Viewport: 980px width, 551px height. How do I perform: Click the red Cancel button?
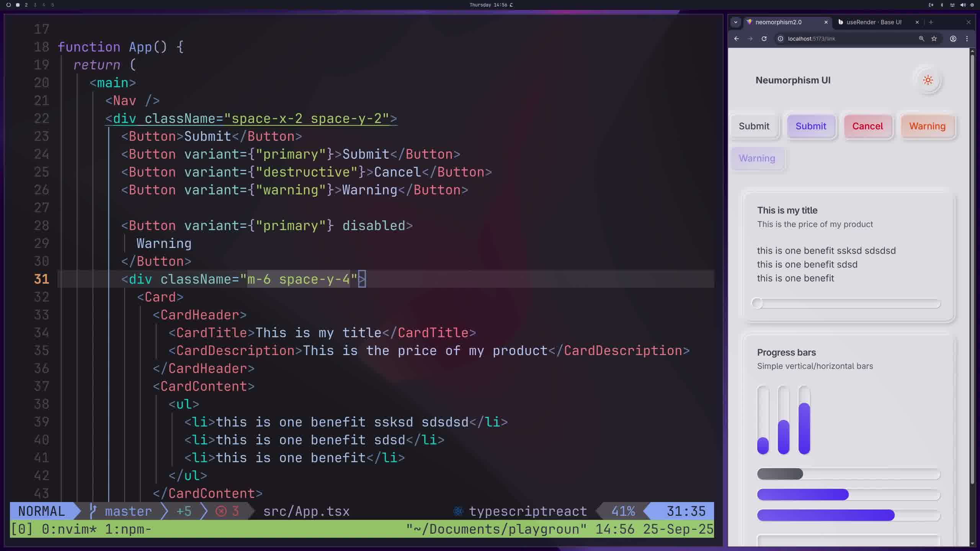pos(867,126)
